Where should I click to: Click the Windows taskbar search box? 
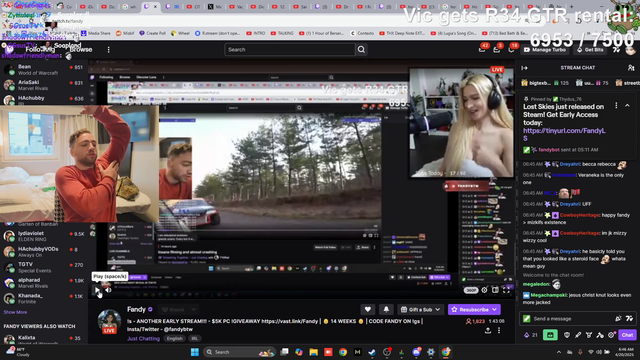(239, 352)
